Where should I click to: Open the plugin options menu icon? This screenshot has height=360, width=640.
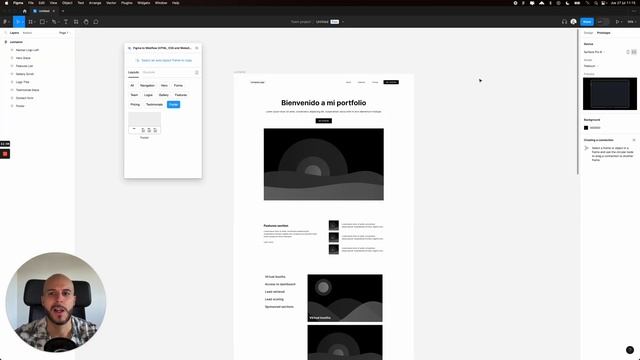click(197, 72)
